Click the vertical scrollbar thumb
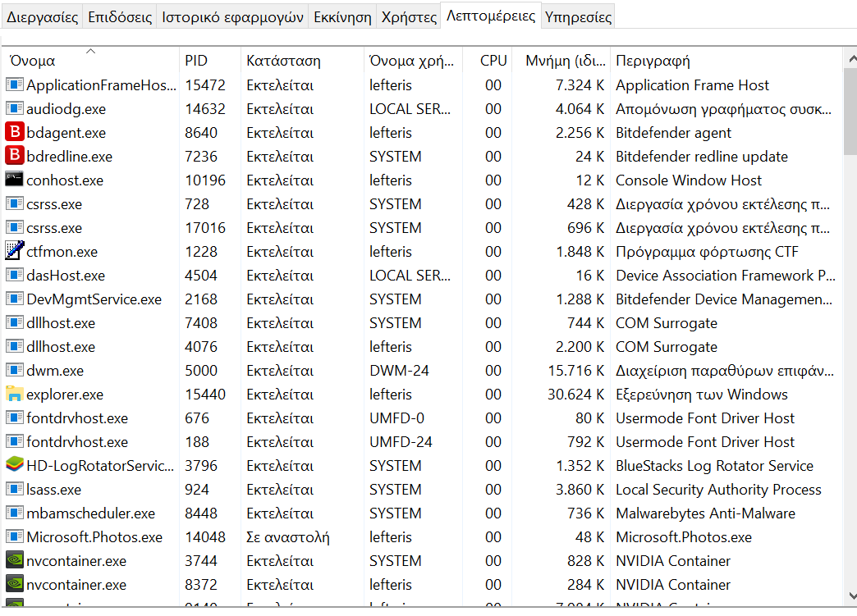The image size is (857, 616). [851, 111]
